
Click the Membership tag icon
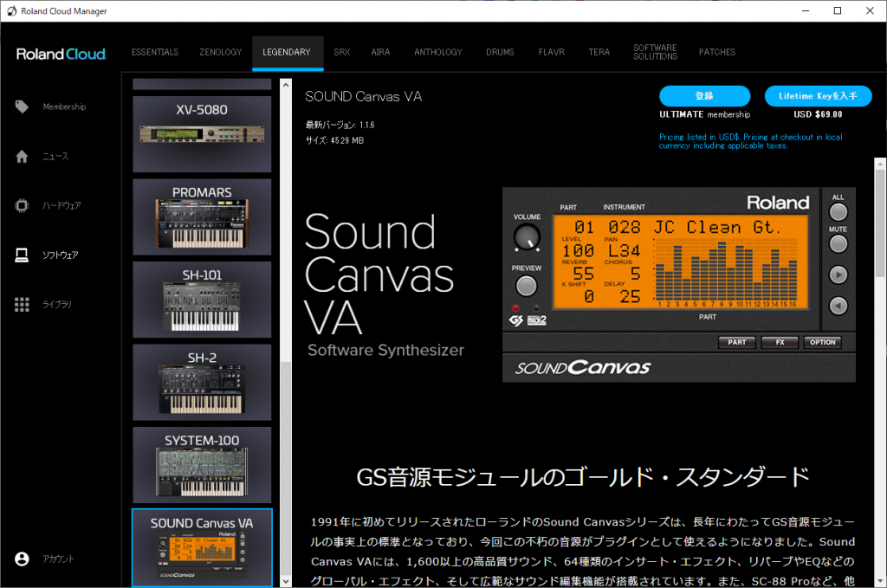23,107
